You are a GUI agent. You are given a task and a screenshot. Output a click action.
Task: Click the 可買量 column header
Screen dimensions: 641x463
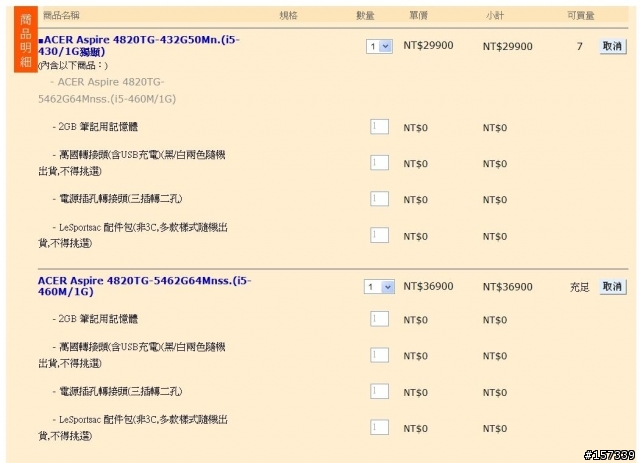[580, 16]
